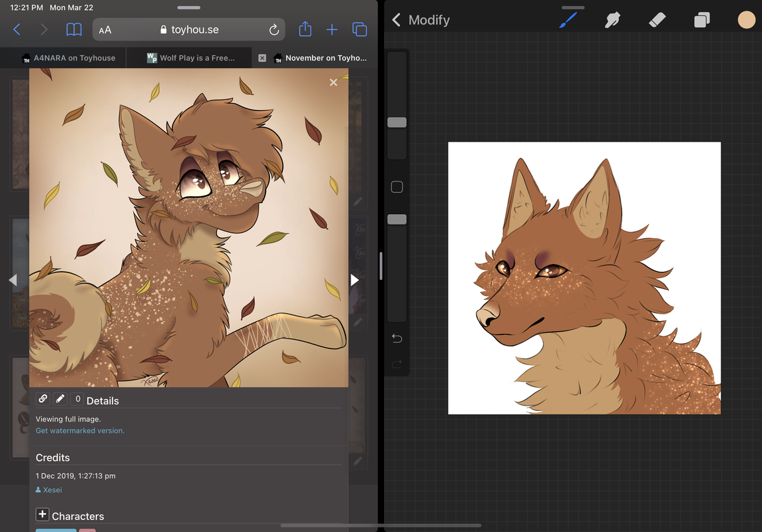Viewport: 762px width, 532px height.
Task: Click the Details heading
Action: (102, 401)
